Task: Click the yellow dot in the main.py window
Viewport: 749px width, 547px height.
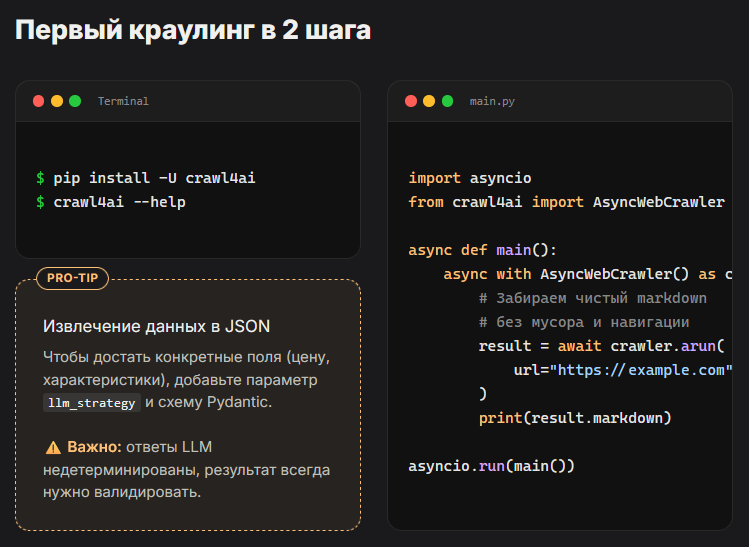Action: pyautogui.click(x=429, y=101)
